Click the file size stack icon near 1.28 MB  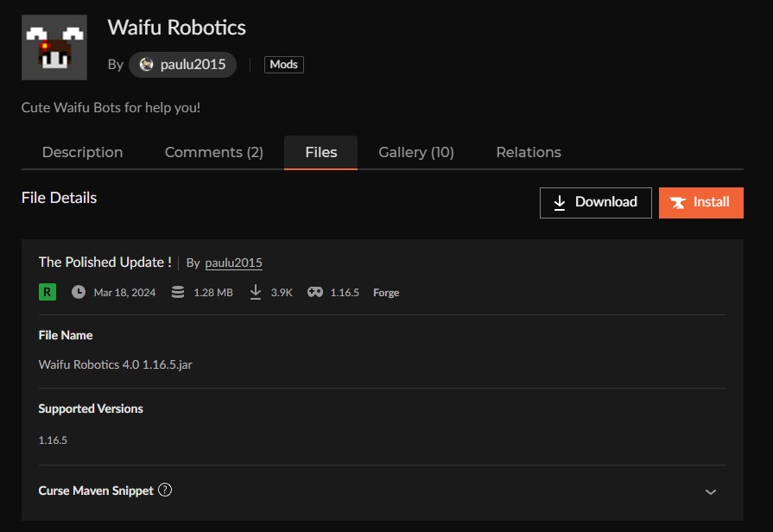177,292
